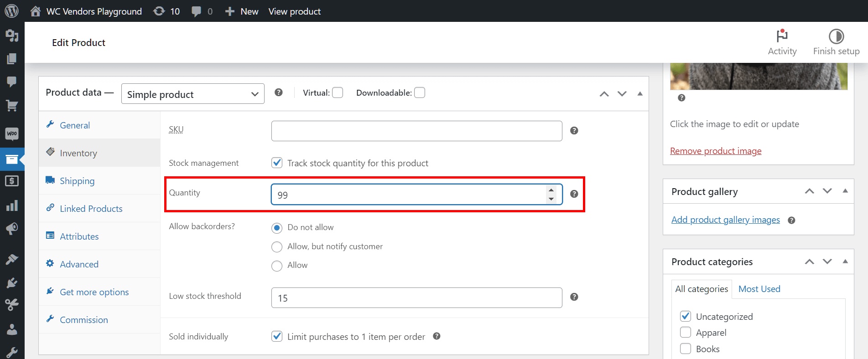Screen dimensions: 868x359
Task: Click Remove product image link
Action: pyautogui.click(x=715, y=151)
